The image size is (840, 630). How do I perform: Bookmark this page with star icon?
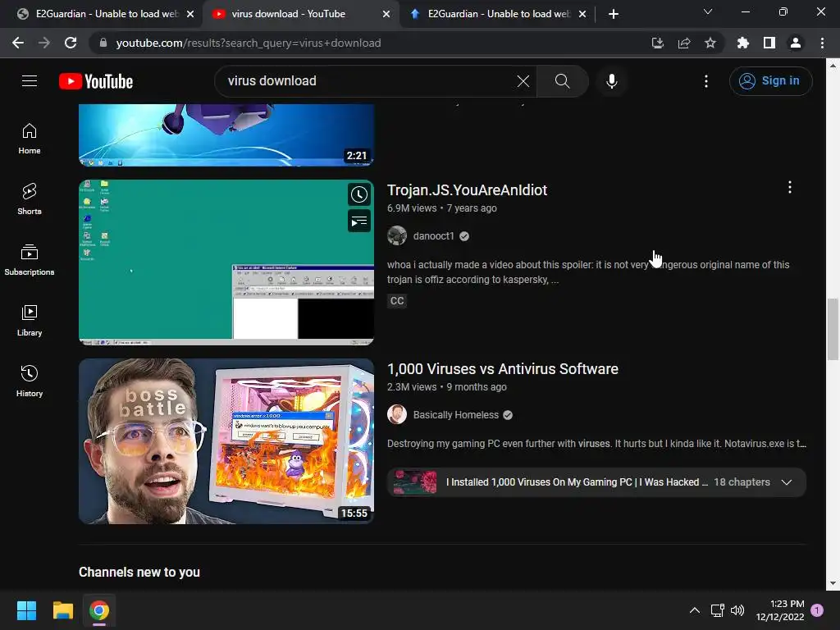pos(710,43)
